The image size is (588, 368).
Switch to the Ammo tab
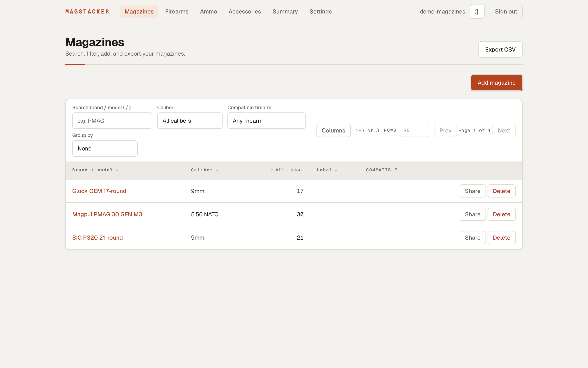[208, 11]
